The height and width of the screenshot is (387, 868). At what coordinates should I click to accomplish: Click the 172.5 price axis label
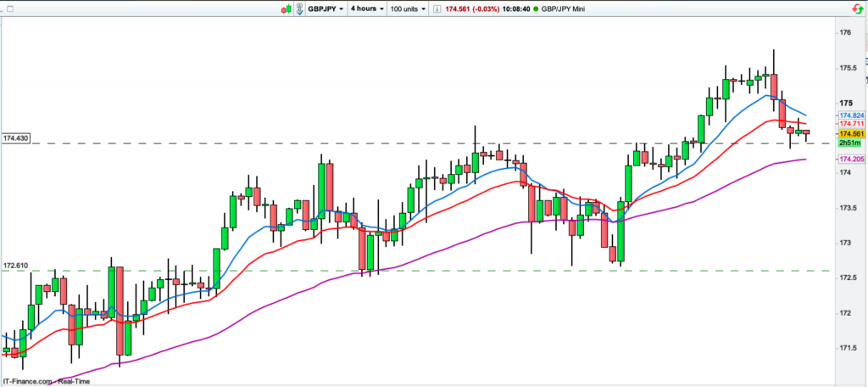click(848, 278)
